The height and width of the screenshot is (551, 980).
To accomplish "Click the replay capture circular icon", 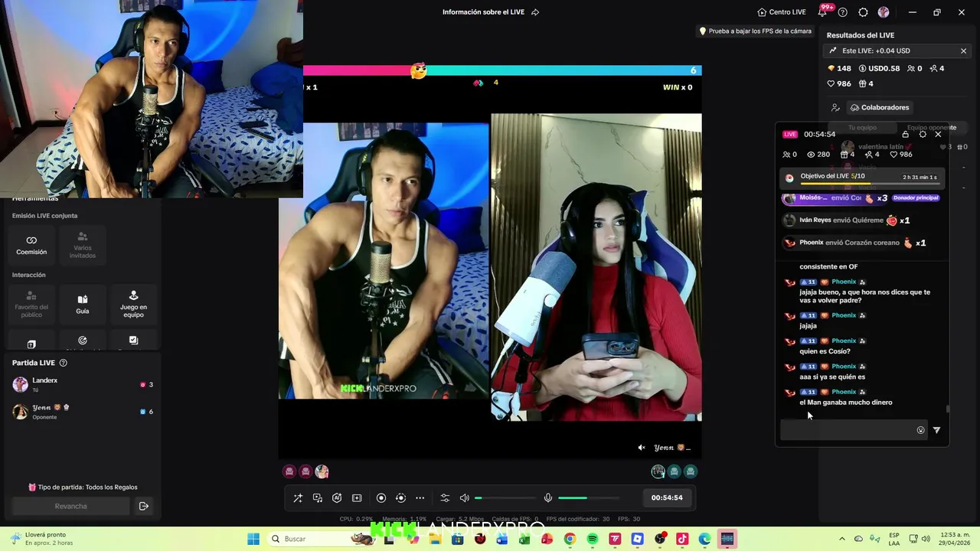I will (400, 498).
